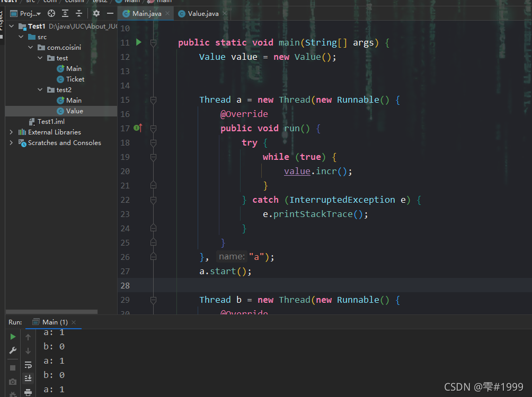Click InterruptedException on line 22
532x397 pixels.
(x=342, y=200)
